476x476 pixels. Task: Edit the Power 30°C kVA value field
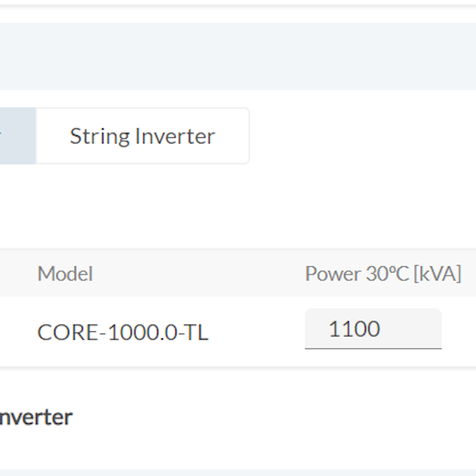pos(373,328)
